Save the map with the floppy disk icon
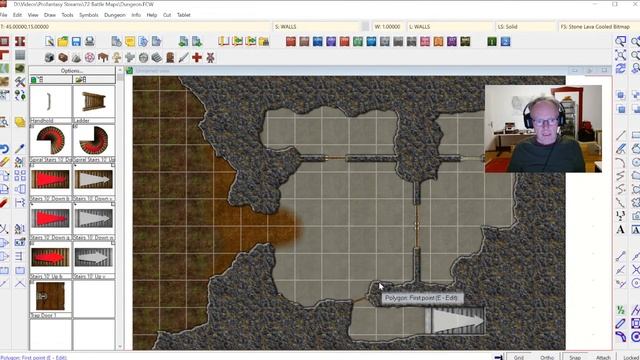Screen dimensions: 640x360 (76, 41)
